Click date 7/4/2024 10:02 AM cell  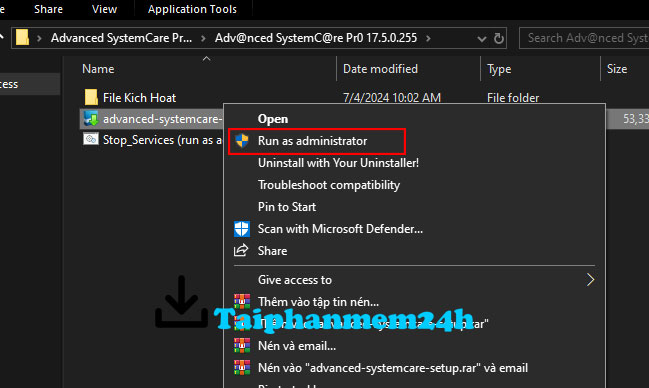392,98
